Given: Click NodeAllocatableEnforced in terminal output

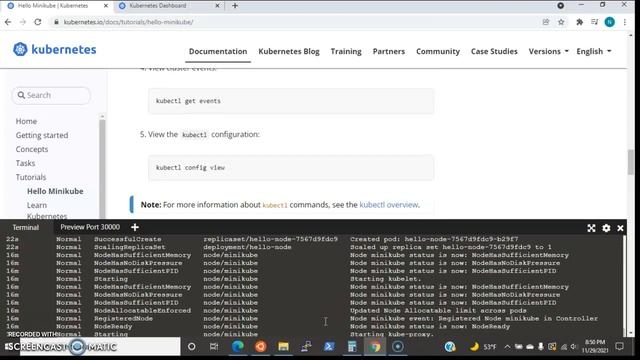Looking at the screenshot, I should [142, 311].
